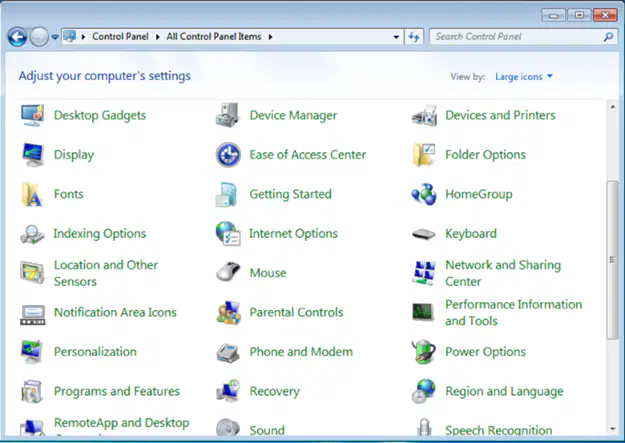Open the Network and Sharing Center icon

423,273
